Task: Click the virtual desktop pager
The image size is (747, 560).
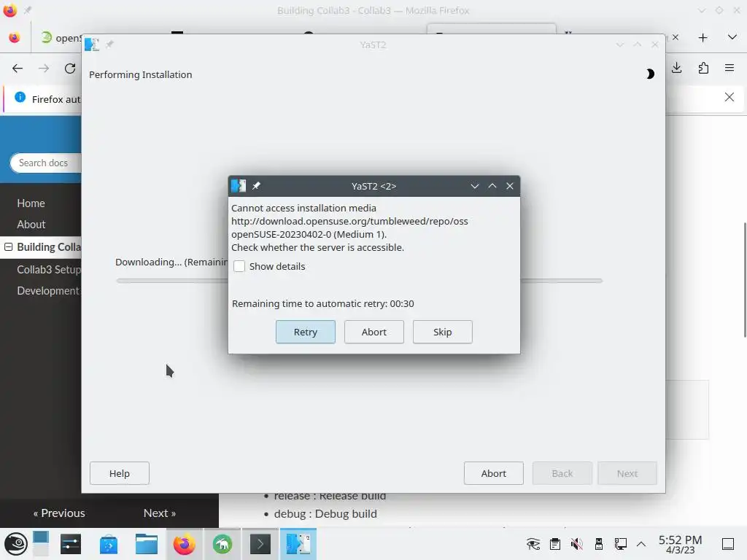Action: (41, 544)
